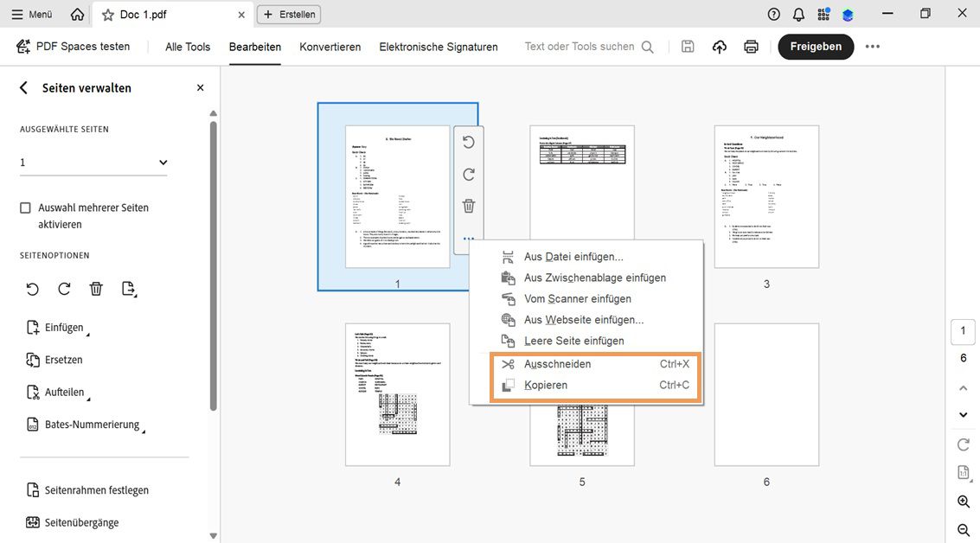The width and height of the screenshot is (980, 543).
Task: Click the Text oder Tools suchen field
Action: pyautogui.click(x=589, y=46)
